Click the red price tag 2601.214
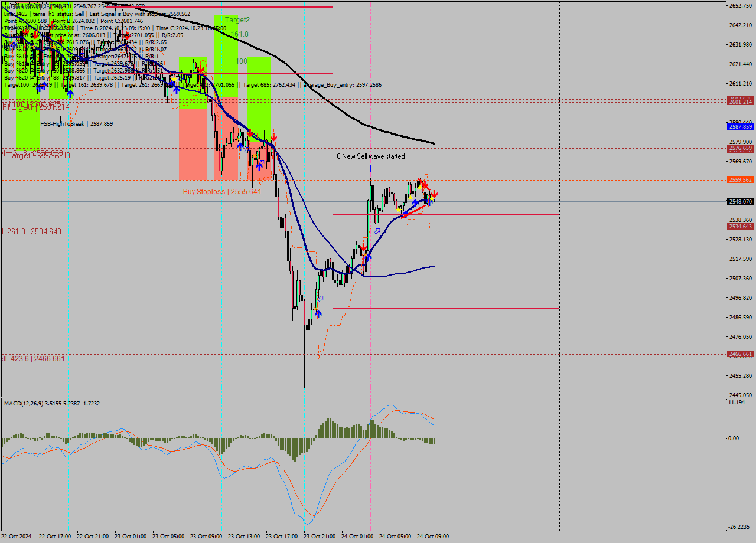The width and height of the screenshot is (756, 543). pos(741,102)
